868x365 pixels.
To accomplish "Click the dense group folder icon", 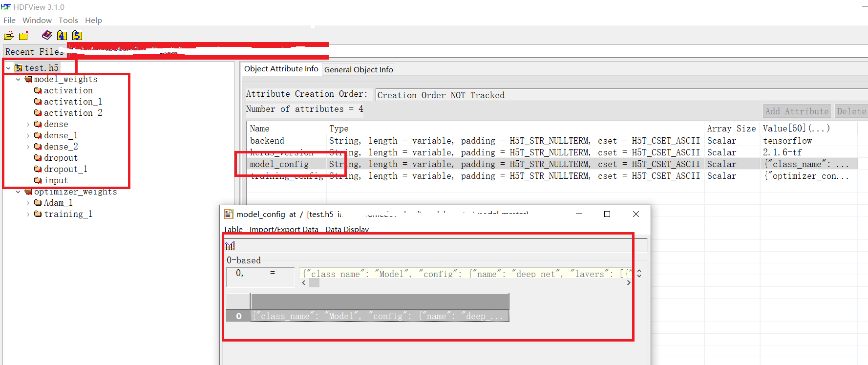I will 38,124.
